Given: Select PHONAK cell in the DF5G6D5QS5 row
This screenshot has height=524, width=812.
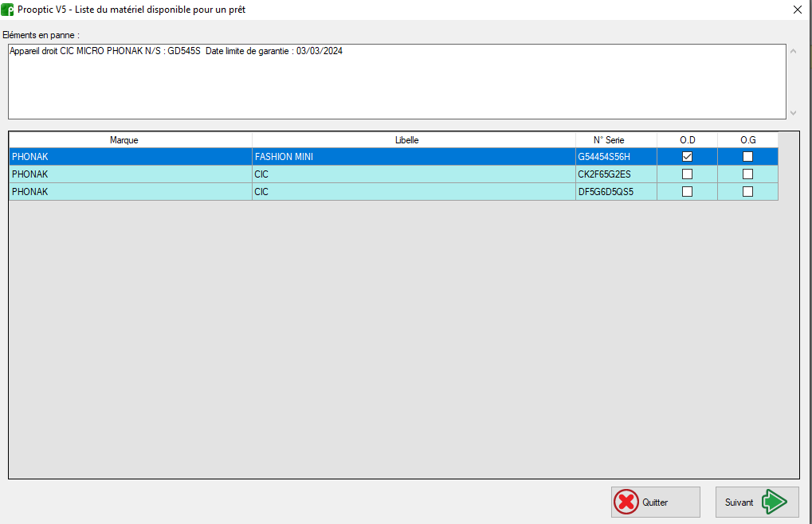Looking at the screenshot, I should pos(131,191).
